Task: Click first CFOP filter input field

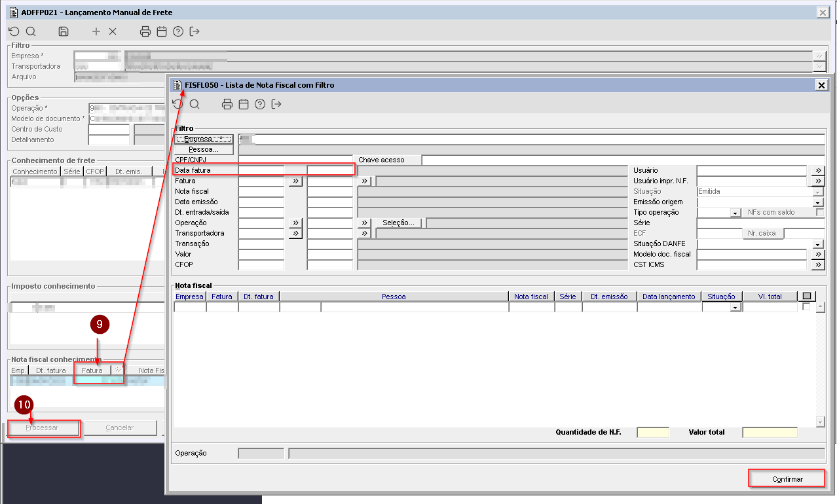Action: [x=261, y=264]
